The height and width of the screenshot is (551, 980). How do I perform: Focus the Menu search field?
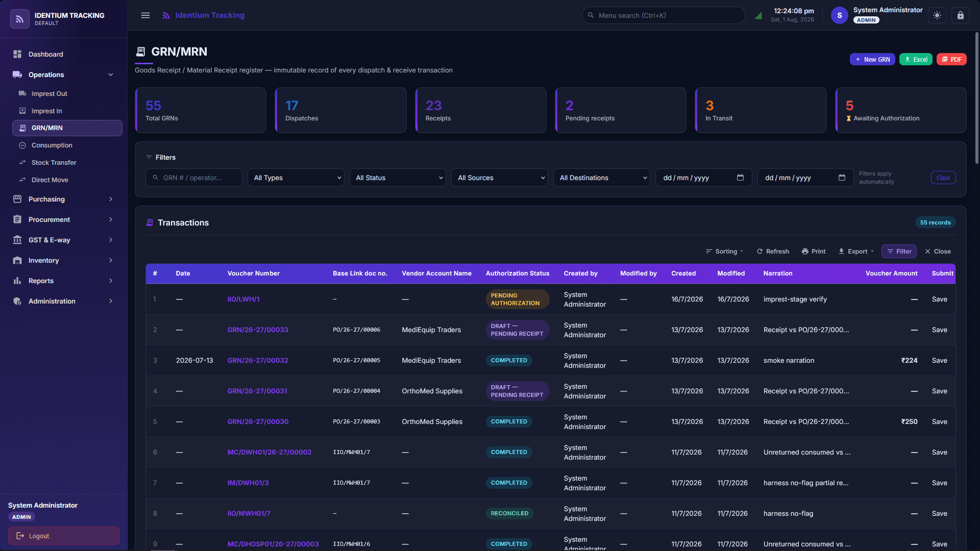(x=663, y=15)
